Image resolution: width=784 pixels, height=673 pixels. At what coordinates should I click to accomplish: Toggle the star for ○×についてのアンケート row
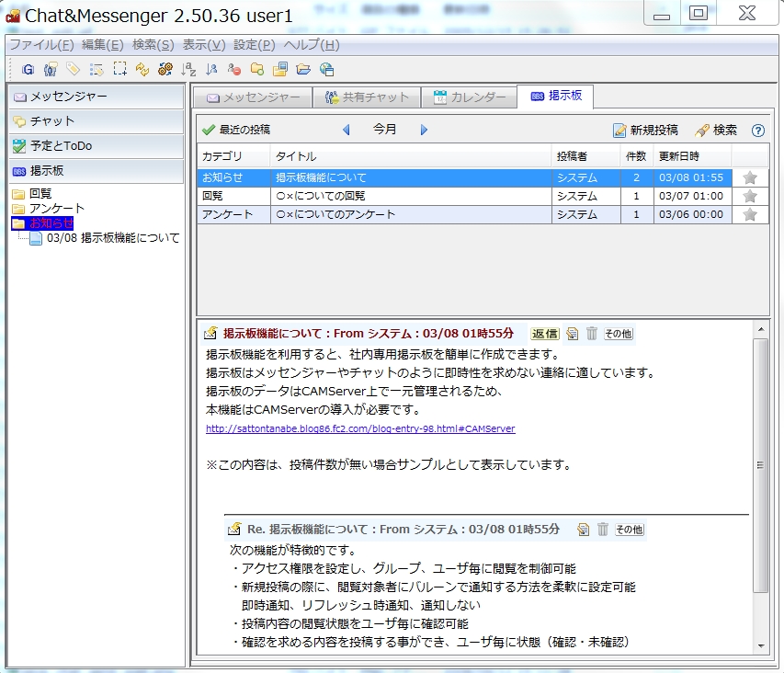(x=749, y=214)
